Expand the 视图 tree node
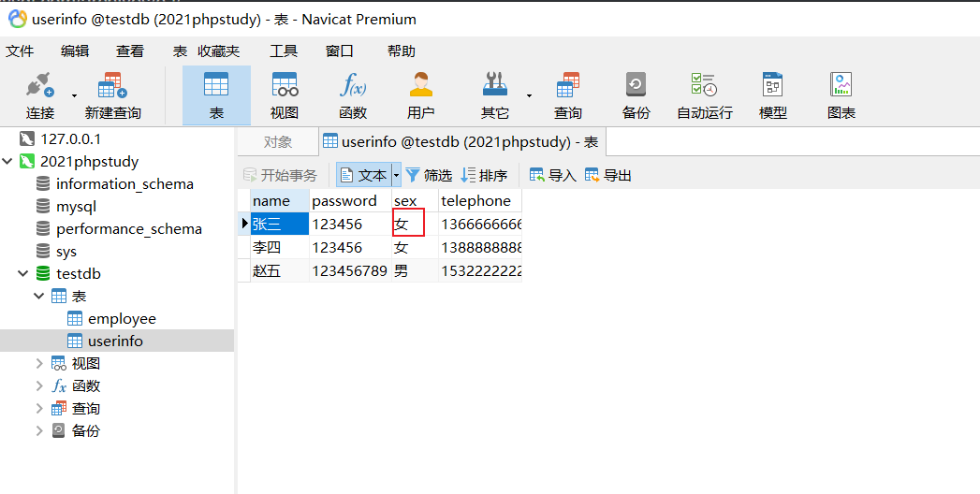Image resolution: width=980 pixels, height=494 pixels. click(x=39, y=363)
